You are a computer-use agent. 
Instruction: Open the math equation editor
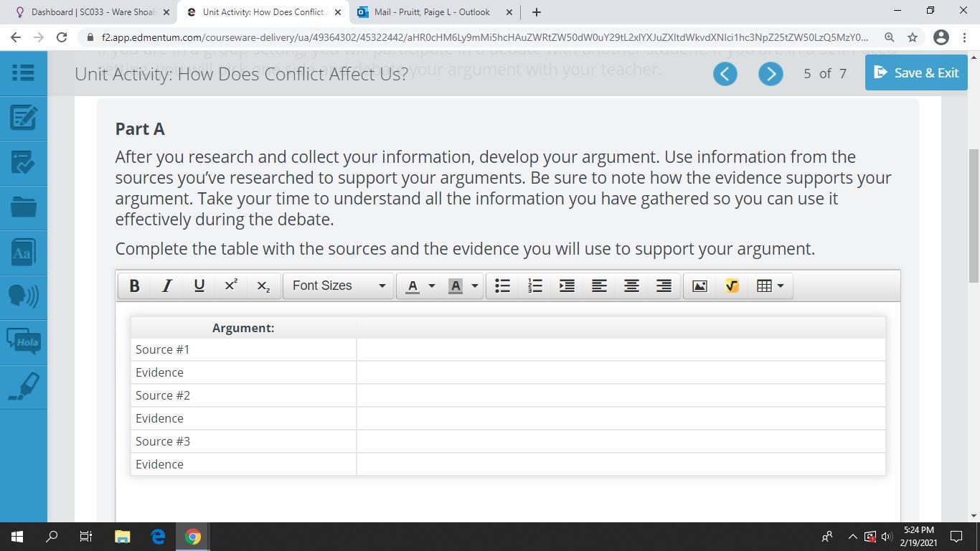(x=732, y=286)
